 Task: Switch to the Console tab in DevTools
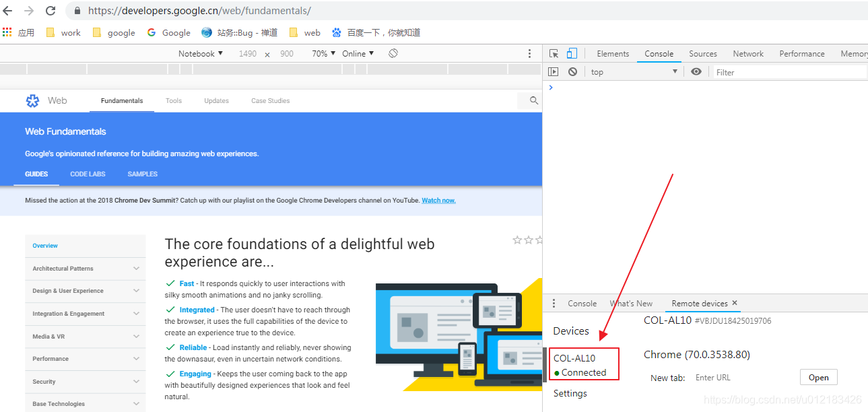(x=659, y=54)
